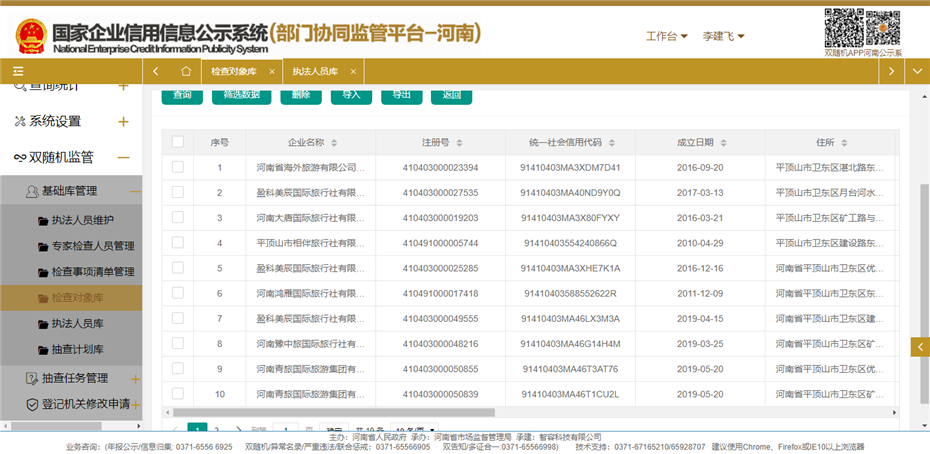Screen dimensions: 930x454
Task: Expand the side panel arrow on right edge
Action: point(920,347)
